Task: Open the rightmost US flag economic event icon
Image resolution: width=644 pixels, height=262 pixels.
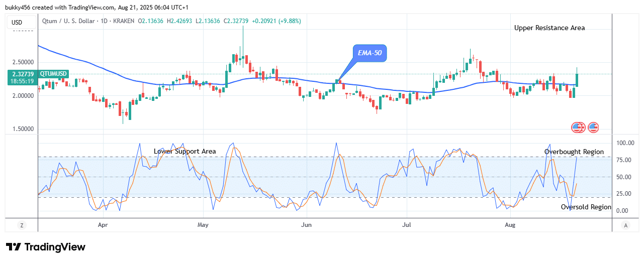Action: (593, 127)
